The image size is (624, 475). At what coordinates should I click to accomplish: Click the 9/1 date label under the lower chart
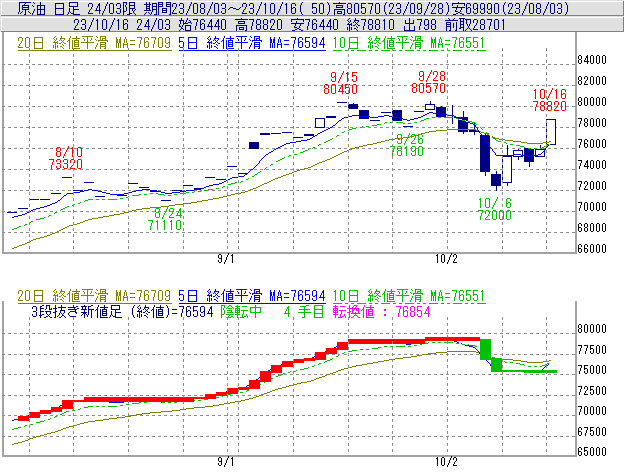pyautogui.click(x=226, y=462)
